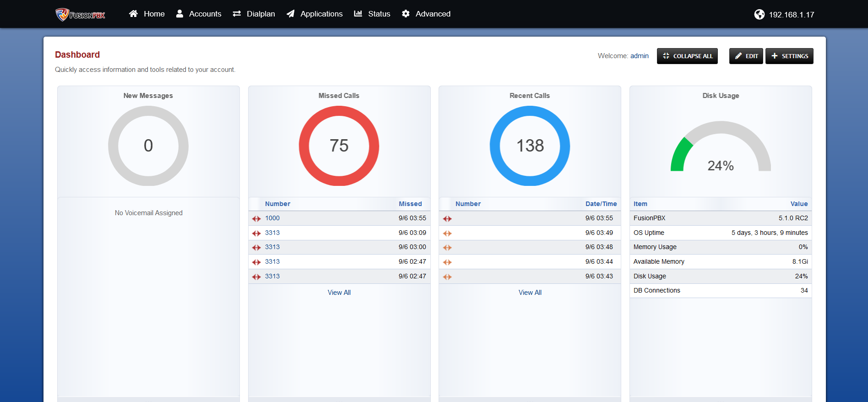Click the paper plane Applications icon

coord(290,14)
